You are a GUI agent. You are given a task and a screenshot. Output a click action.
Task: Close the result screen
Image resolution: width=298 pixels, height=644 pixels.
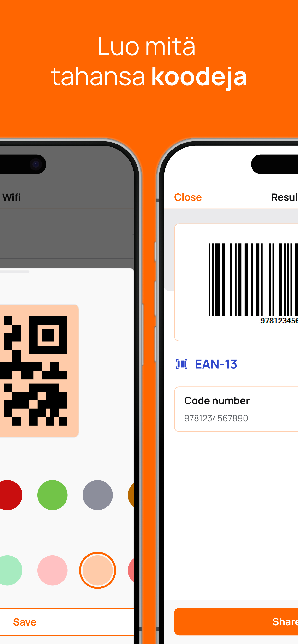(188, 197)
